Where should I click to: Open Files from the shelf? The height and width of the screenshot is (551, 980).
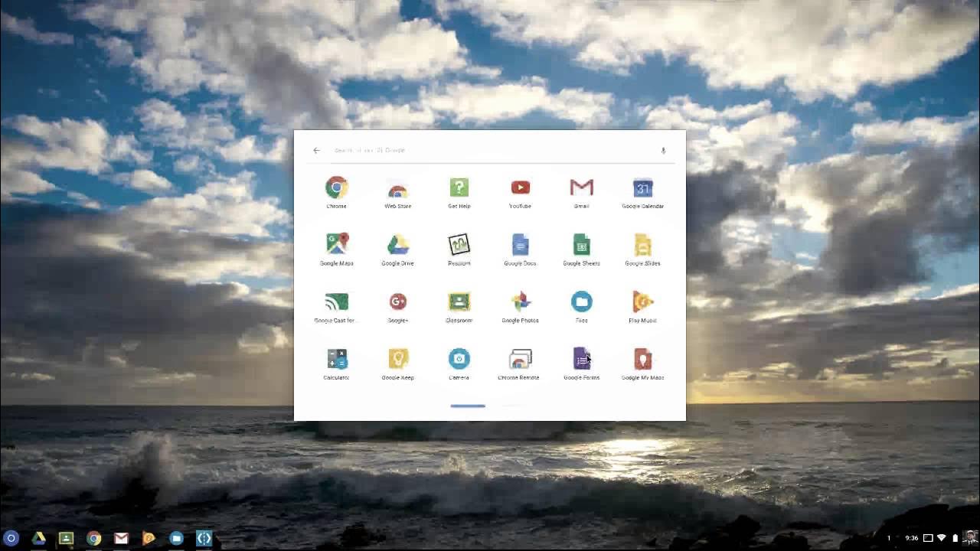point(176,538)
